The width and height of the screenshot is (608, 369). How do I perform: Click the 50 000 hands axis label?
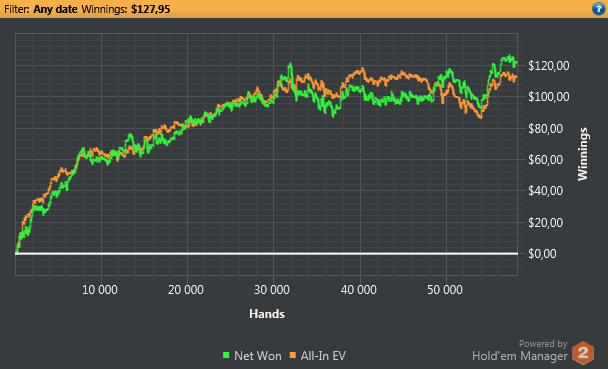[x=445, y=290]
